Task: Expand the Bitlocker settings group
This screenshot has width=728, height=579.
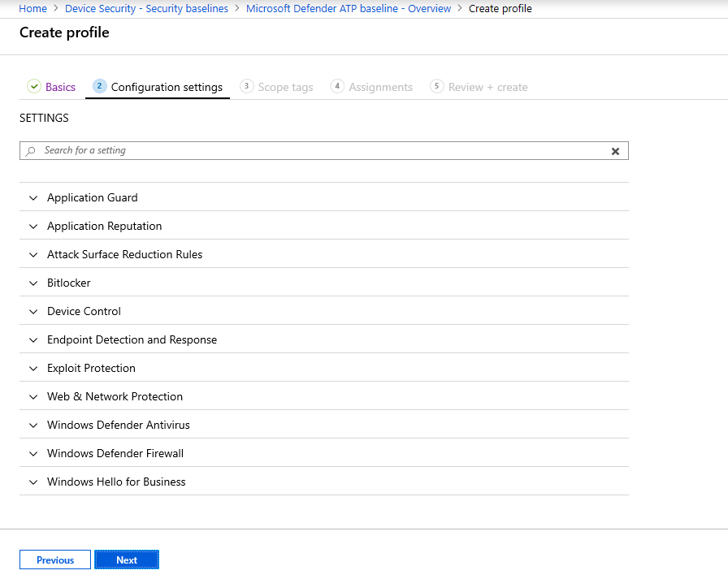Action: (69, 283)
